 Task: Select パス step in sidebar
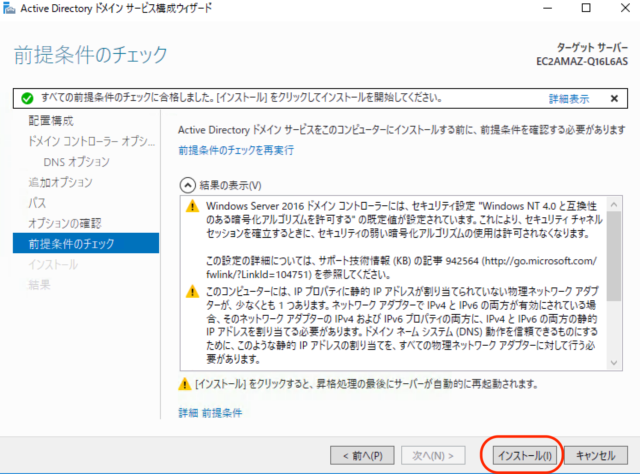pyautogui.click(x=37, y=203)
